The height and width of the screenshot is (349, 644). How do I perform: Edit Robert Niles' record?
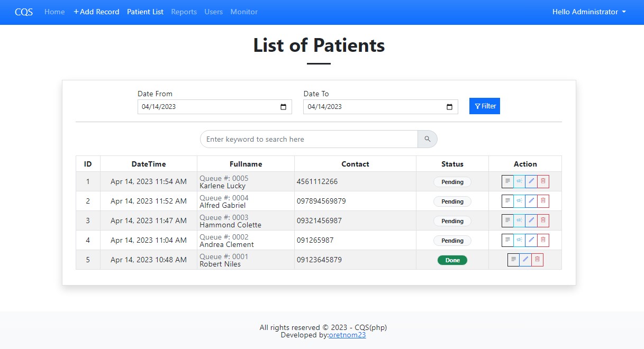point(525,260)
